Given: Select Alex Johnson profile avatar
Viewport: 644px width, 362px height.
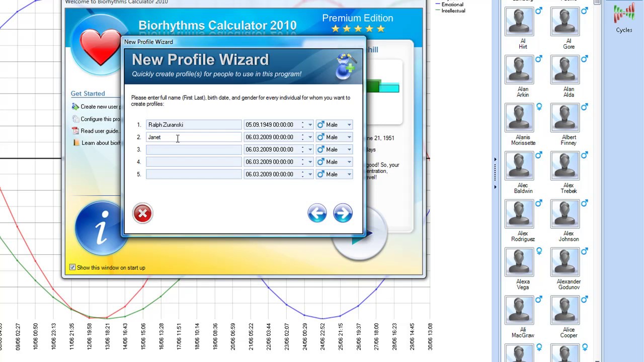Looking at the screenshot, I should point(565,215).
